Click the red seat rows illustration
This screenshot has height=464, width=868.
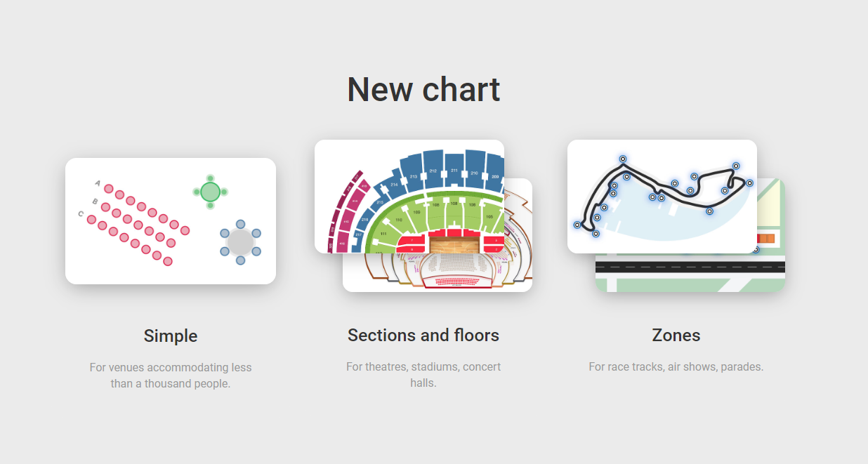pos(137,225)
